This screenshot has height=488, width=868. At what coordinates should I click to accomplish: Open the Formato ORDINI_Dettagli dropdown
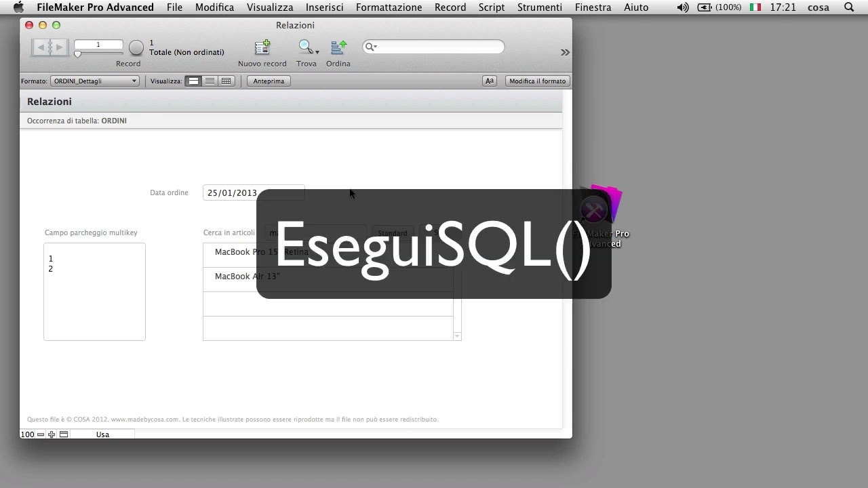click(94, 81)
